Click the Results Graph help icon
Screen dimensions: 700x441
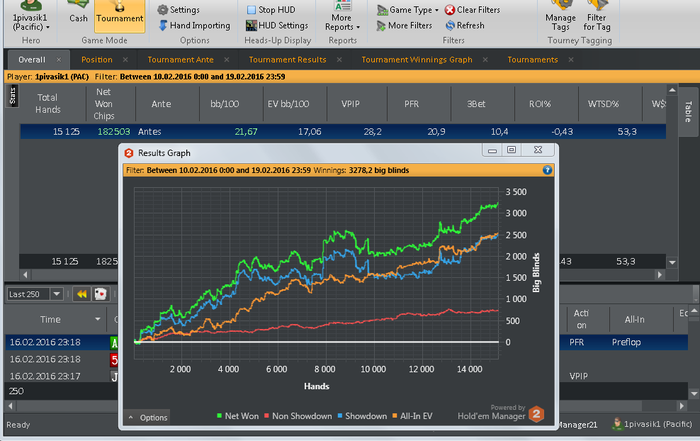click(x=547, y=170)
